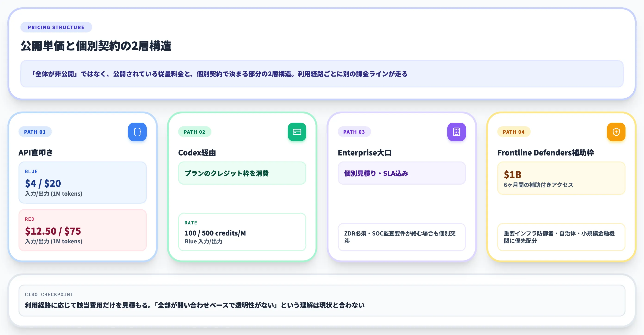Click the BLUE price $4 / $20
Viewport: 644px width, 335px height.
click(x=43, y=183)
